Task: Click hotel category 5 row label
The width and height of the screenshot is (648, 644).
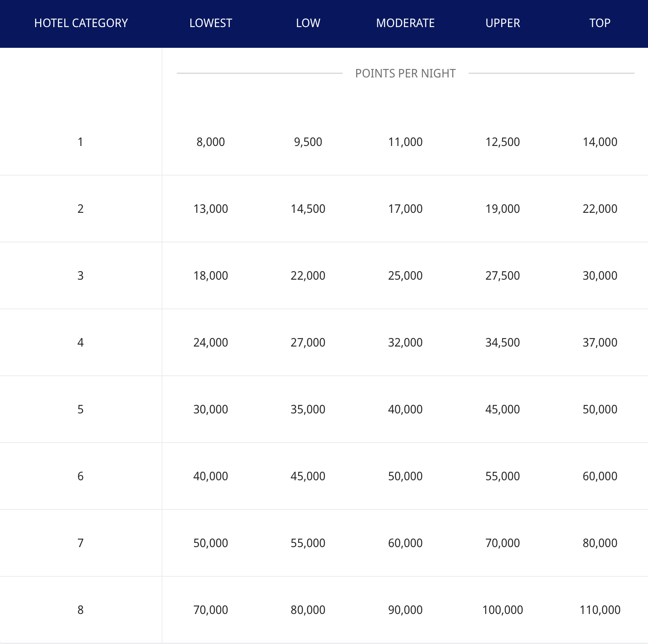Action: click(80, 409)
